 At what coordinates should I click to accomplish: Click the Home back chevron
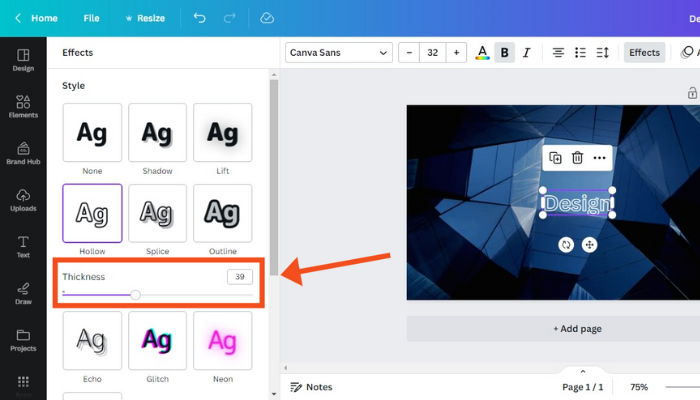click(18, 18)
